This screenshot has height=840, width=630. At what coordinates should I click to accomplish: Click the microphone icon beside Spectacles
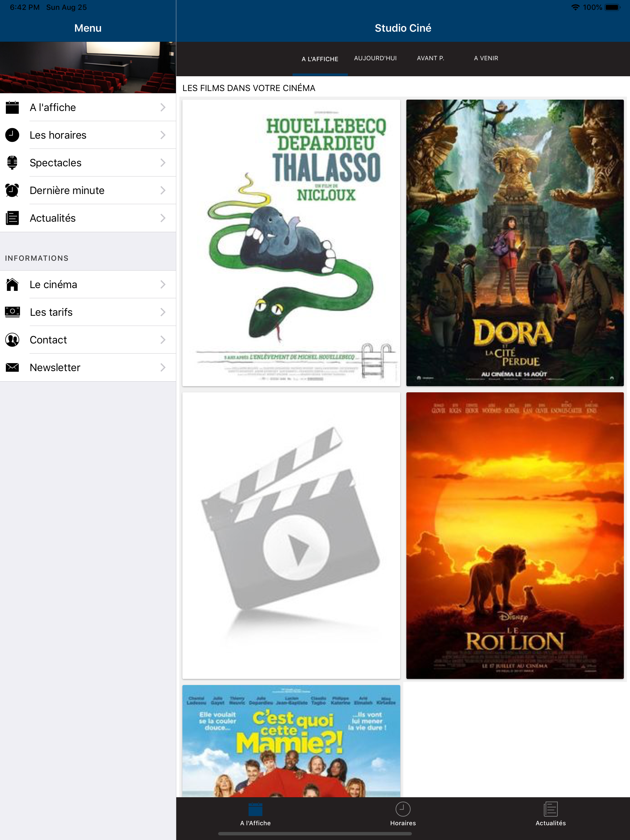(x=12, y=163)
